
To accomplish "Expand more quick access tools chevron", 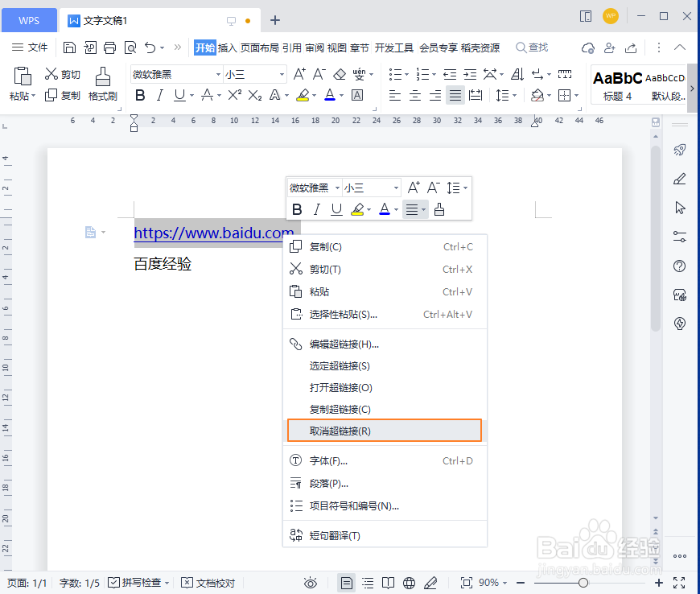I will coord(178,47).
